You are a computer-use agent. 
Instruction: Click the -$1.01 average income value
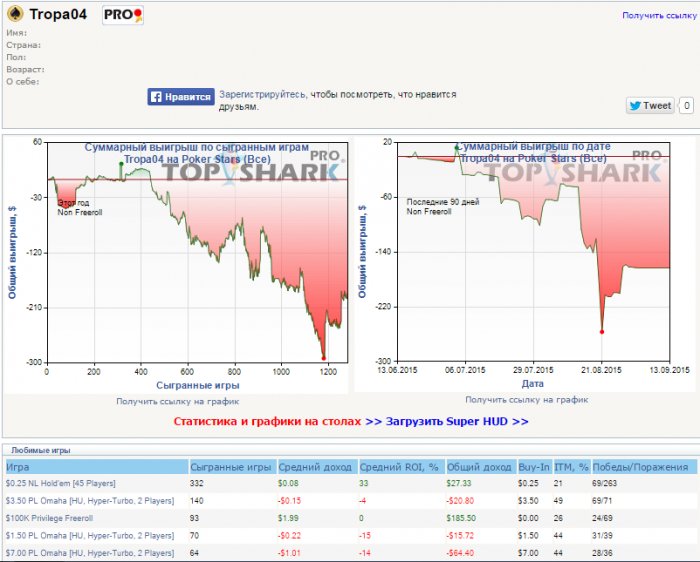click(289, 553)
